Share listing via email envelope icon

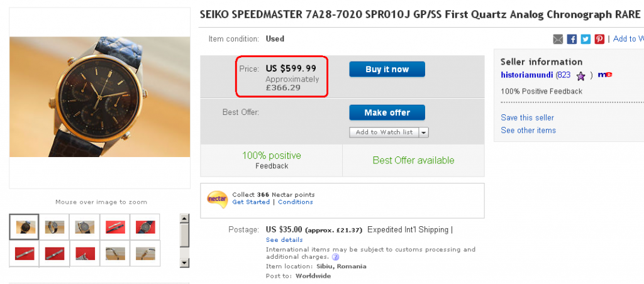point(558,39)
